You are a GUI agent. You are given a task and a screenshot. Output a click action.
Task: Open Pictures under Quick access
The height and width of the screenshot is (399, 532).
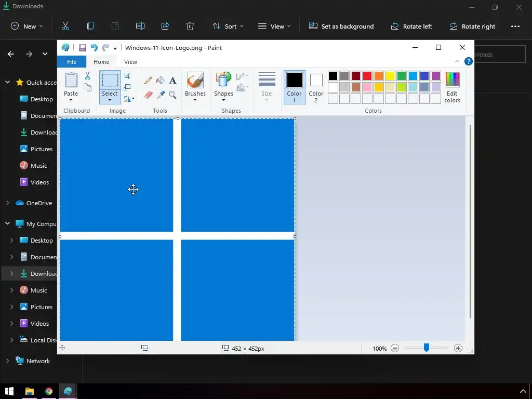click(36, 149)
